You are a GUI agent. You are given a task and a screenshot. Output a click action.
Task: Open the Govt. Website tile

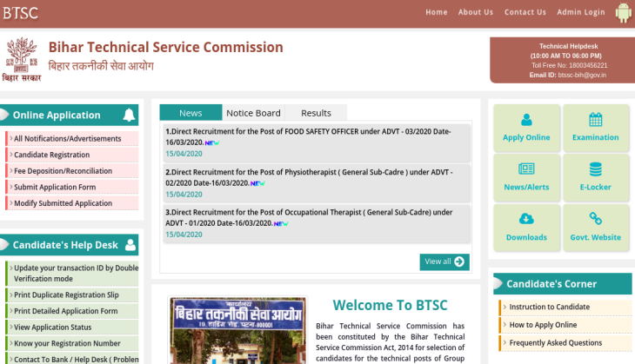coord(595,228)
